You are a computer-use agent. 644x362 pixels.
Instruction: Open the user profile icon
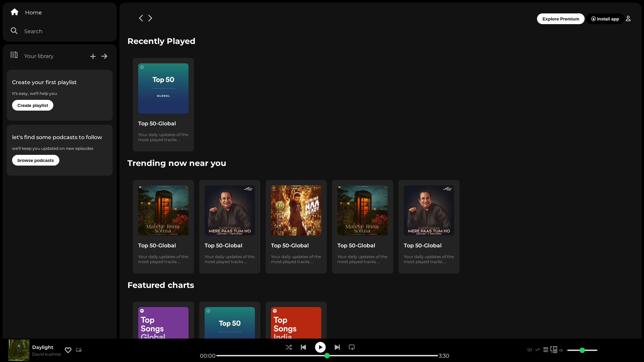point(628,19)
